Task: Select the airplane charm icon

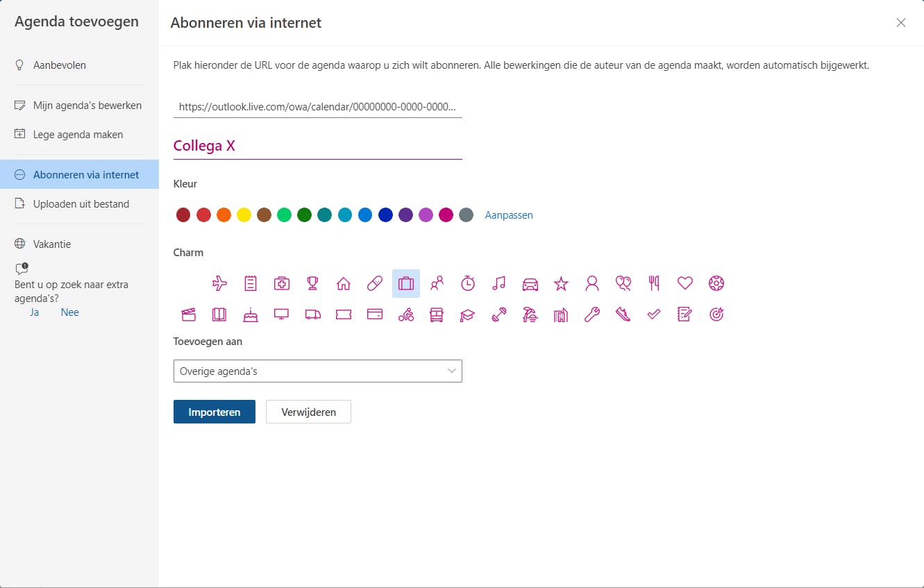Action: coord(219,283)
